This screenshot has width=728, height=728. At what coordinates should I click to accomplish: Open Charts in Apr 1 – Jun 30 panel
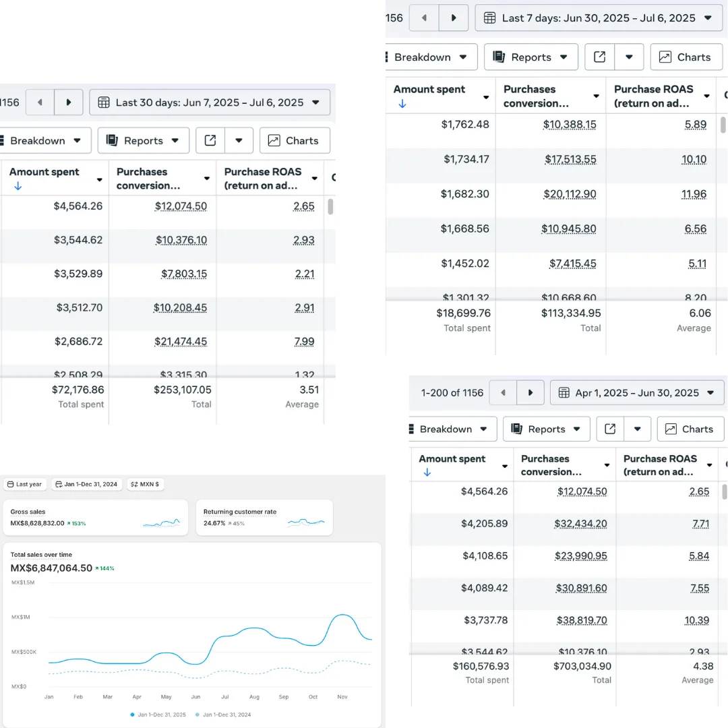click(x=690, y=429)
